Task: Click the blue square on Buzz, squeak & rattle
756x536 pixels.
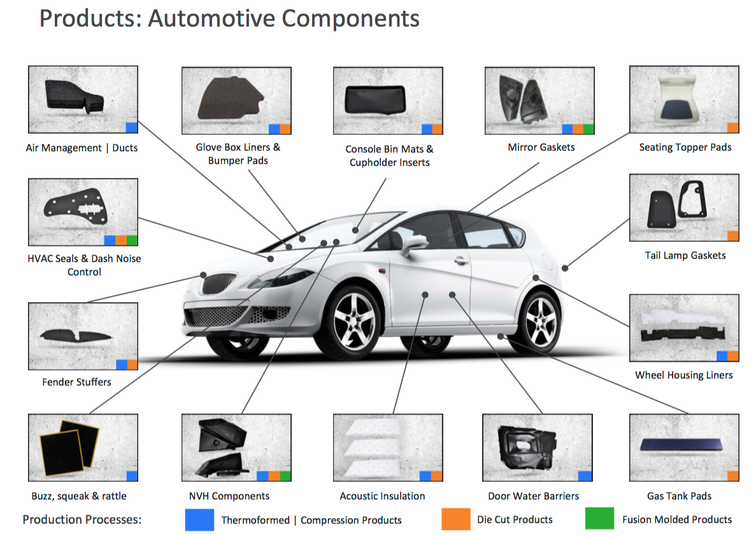Action: tap(132, 476)
